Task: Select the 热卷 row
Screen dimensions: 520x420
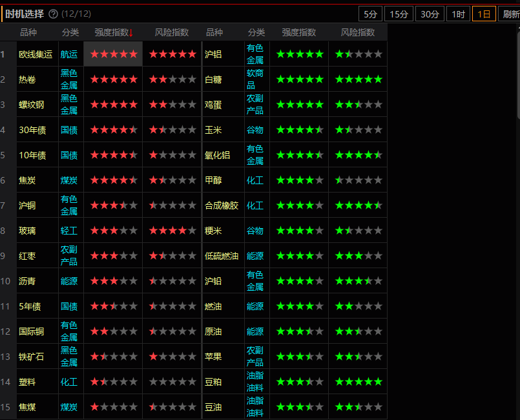Action: 27,79
